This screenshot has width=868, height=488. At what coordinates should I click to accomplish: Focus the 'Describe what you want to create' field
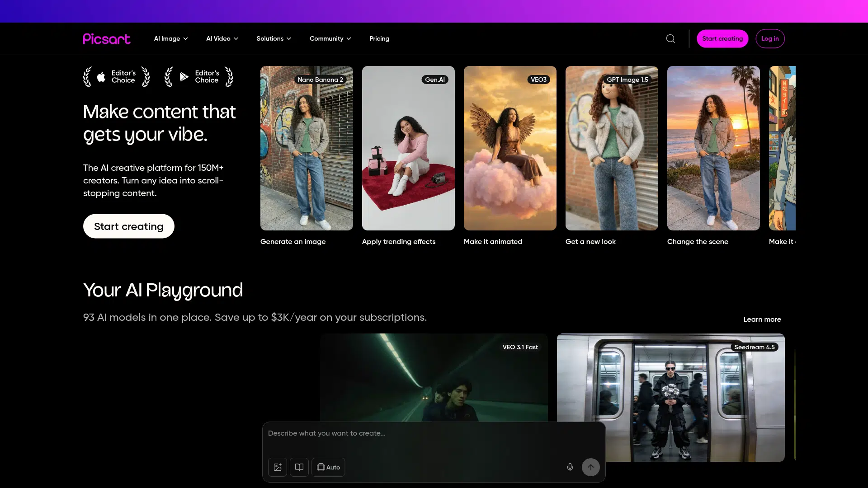pyautogui.click(x=433, y=433)
